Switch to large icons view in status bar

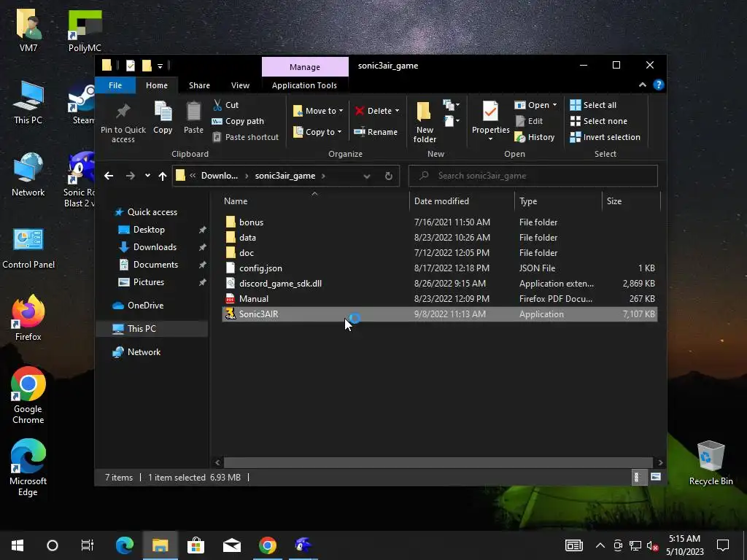(x=656, y=477)
